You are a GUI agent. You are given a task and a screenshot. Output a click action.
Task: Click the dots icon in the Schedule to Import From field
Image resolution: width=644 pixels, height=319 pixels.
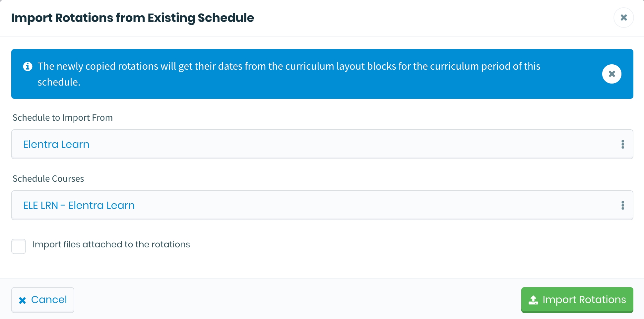622,144
